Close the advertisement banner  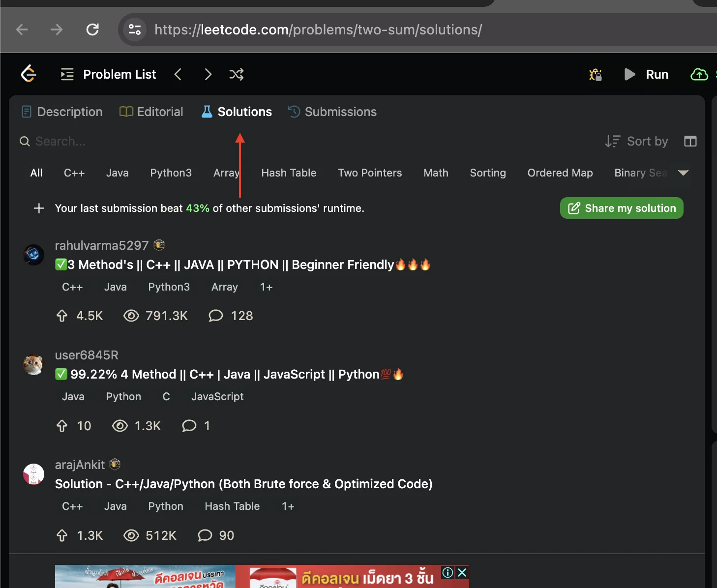462,572
